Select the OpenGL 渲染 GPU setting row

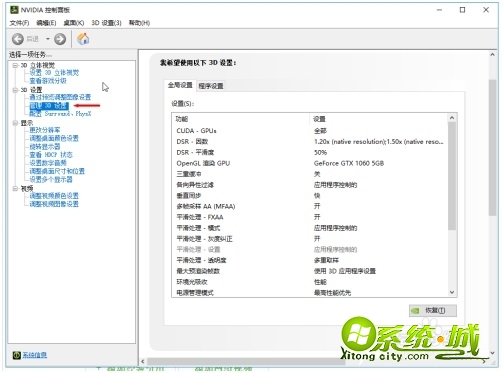pos(310,163)
